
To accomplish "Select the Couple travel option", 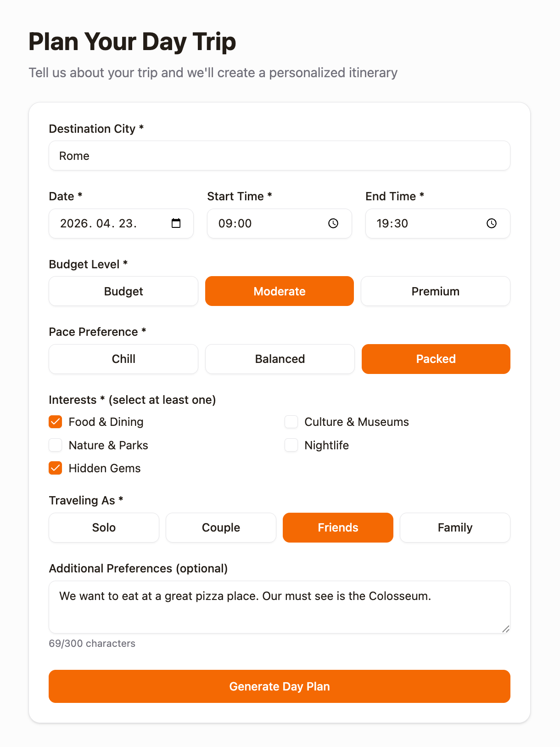I will tap(221, 527).
